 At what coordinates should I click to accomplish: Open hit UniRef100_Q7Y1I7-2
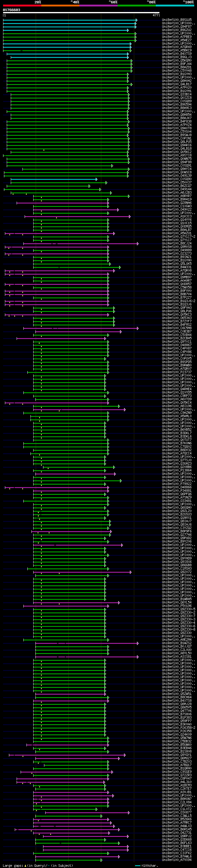coord(179,237)
